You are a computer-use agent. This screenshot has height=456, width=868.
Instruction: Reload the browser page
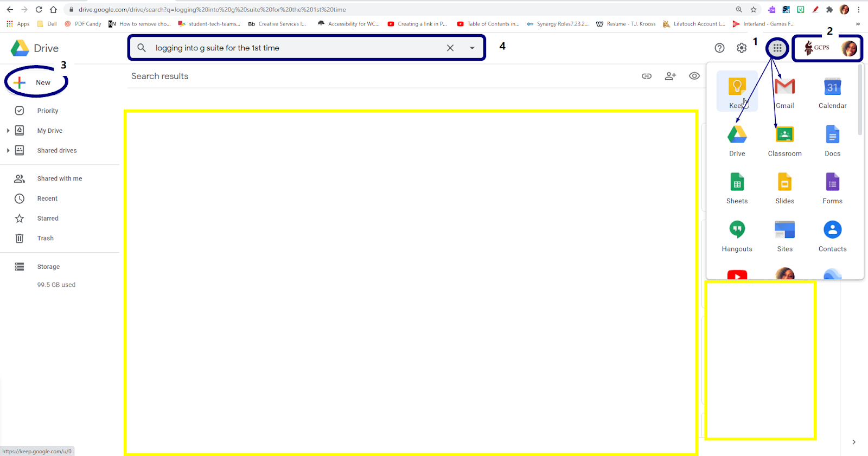coord(39,9)
